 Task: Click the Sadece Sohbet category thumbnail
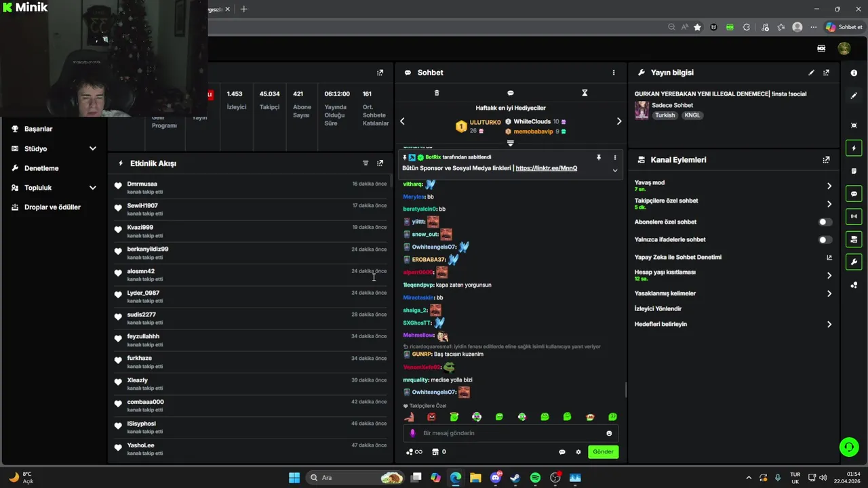(x=642, y=110)
